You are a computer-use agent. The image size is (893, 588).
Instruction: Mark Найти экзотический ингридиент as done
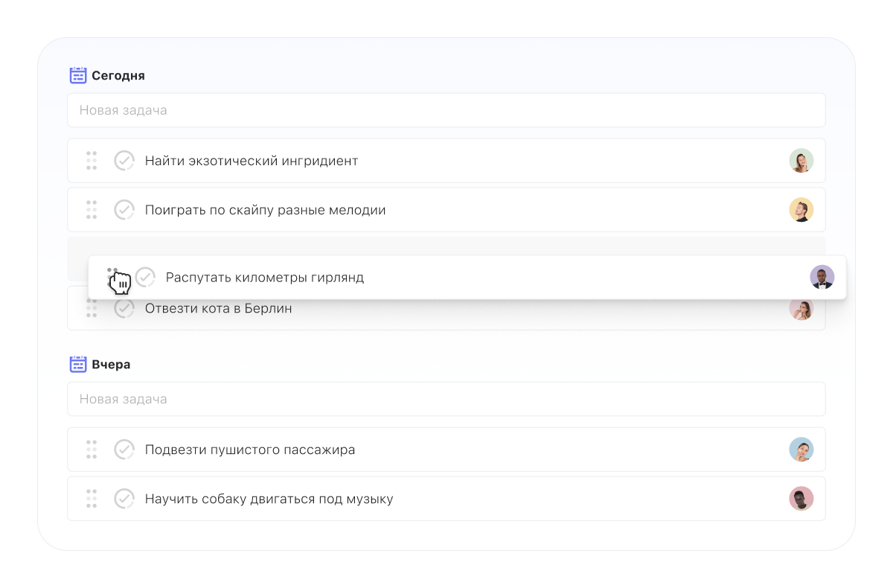click(124, 161)
